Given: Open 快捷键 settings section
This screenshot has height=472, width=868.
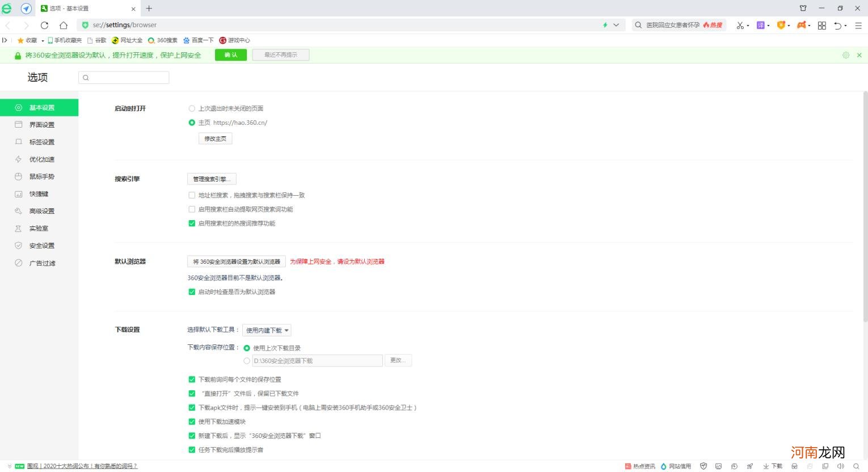Looking at the screenshot, I should point(39,194).
